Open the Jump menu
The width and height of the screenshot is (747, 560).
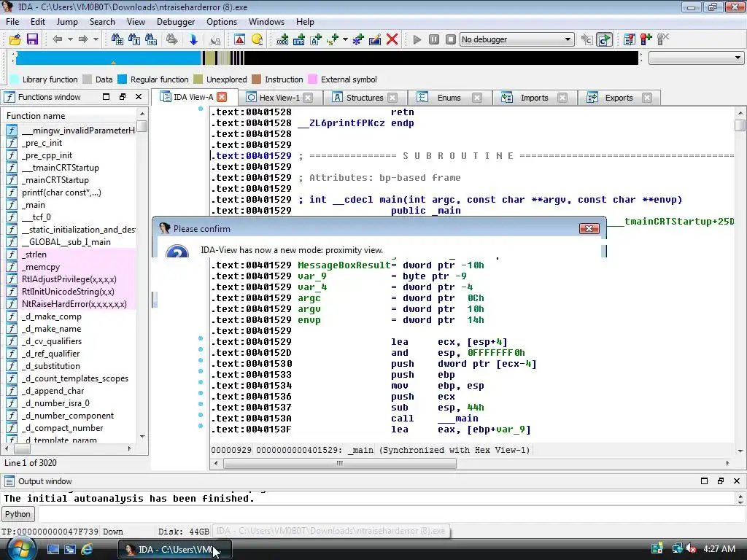[67, 22]
